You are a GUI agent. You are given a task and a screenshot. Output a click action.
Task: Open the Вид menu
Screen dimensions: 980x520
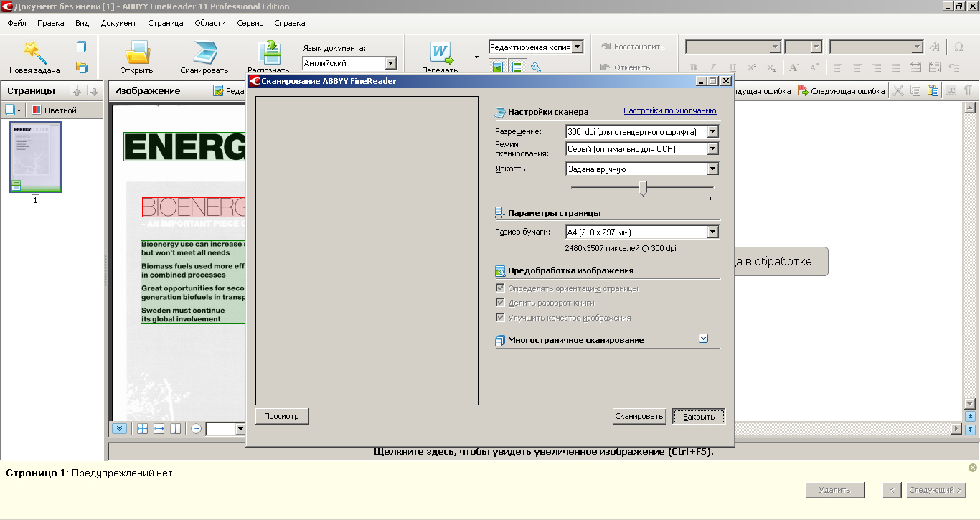(x=83, y=23)
